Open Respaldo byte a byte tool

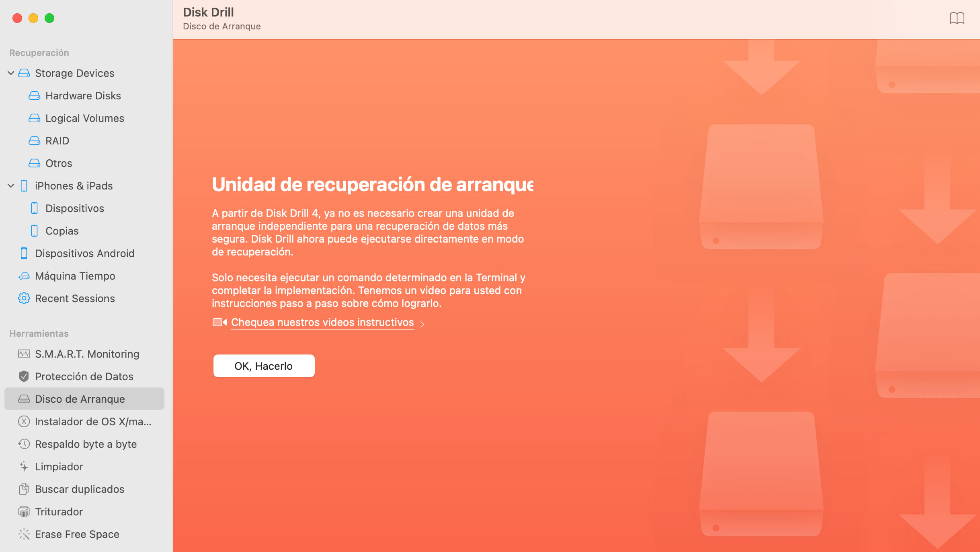tap(86, 443)
